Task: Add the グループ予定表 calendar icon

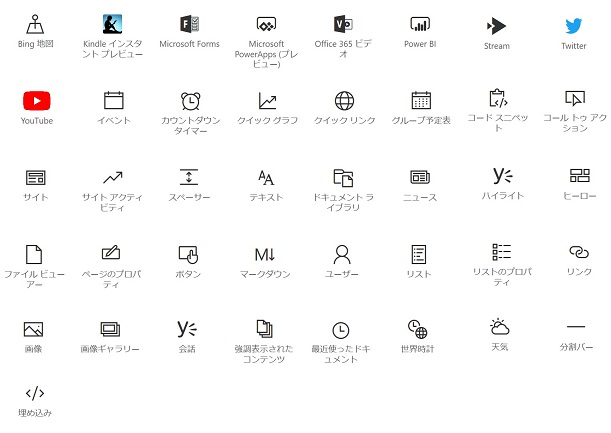Action: pyautogui.click(x=421, y=101)
